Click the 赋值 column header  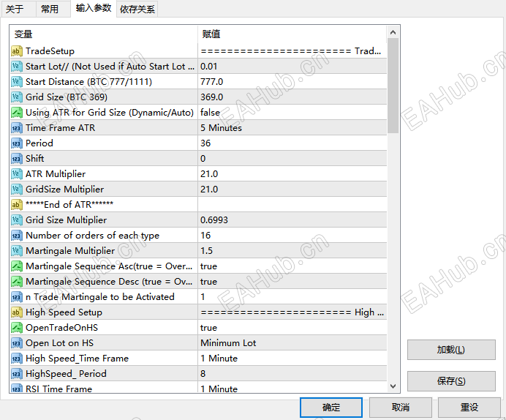tap(292, 34)
